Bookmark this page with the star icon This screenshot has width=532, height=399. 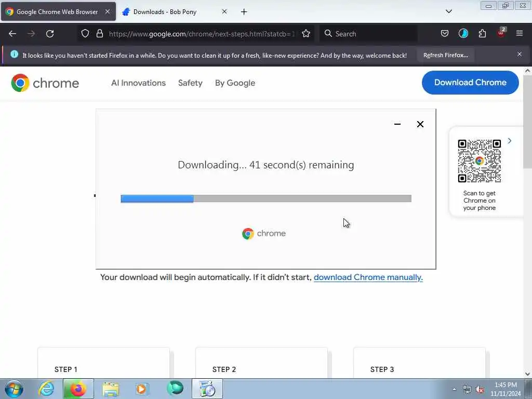306,34
